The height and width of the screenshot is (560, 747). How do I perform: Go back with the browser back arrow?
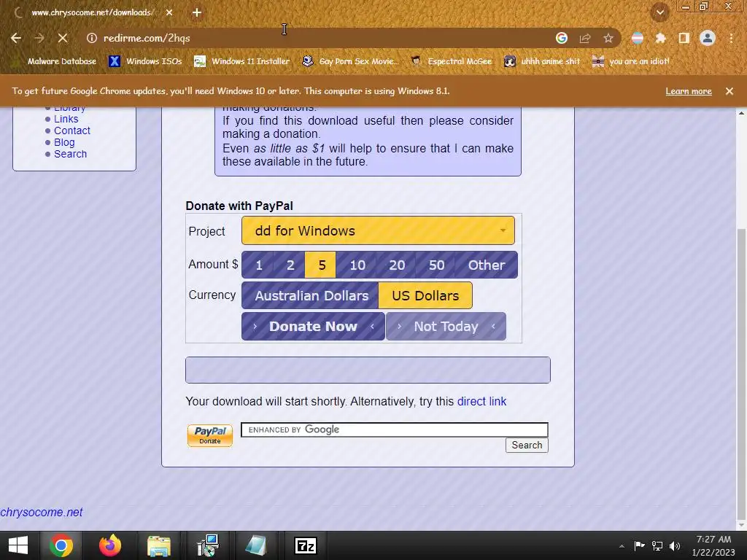[x=16, y=38]
